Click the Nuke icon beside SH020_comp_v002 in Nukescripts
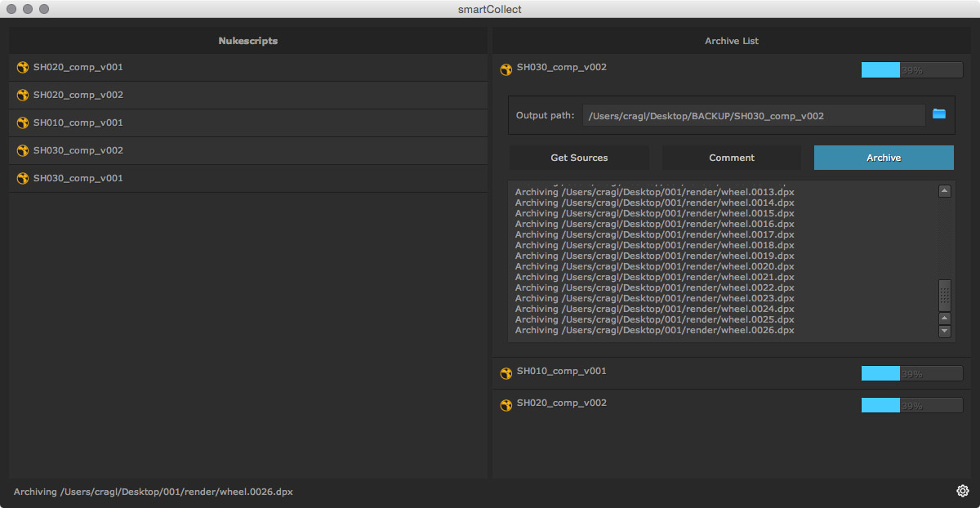This screenshot has height=508, width=980. click(x=23, y=96)
